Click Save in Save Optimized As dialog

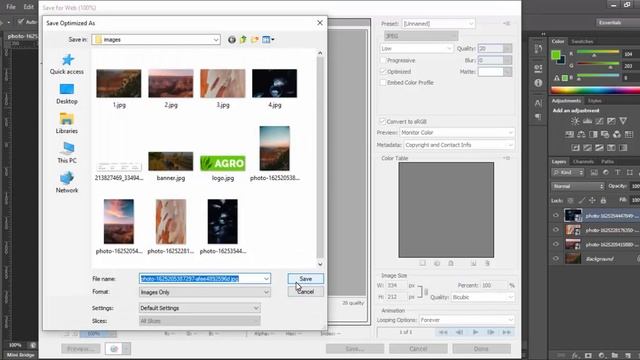click(306, 279)
